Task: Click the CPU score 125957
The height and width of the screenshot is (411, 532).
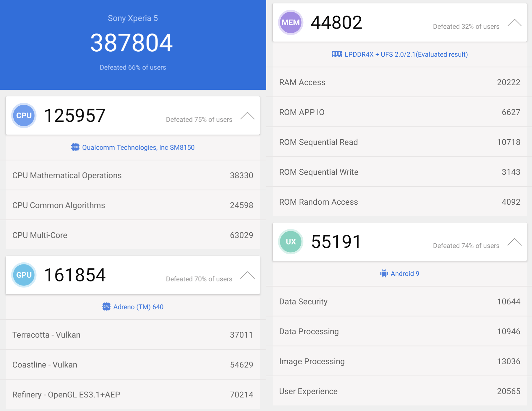Action: click(75, 115)
